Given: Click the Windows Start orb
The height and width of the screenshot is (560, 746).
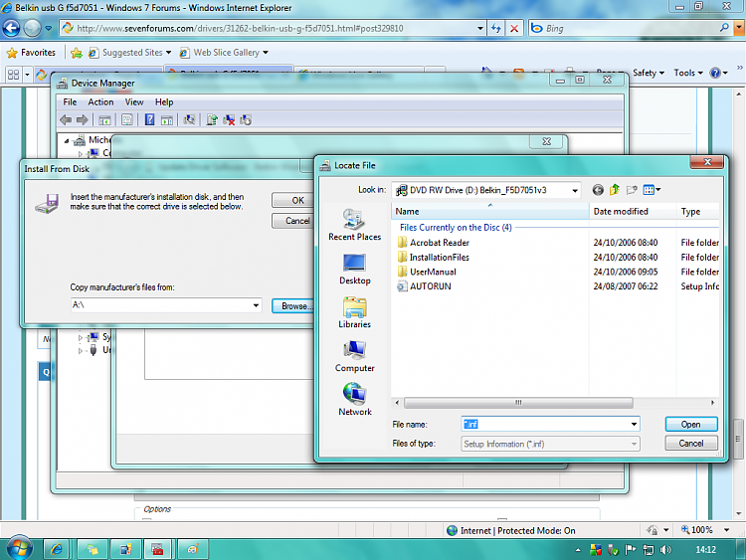Looking at the screenshot, I should click(x=19, y=549).
